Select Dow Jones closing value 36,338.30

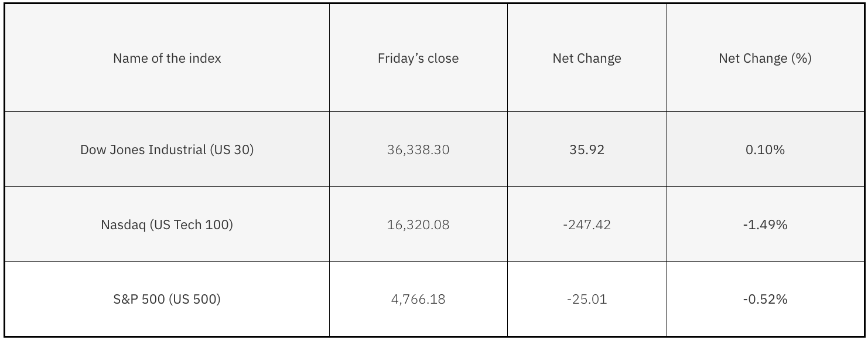(418, 149)
